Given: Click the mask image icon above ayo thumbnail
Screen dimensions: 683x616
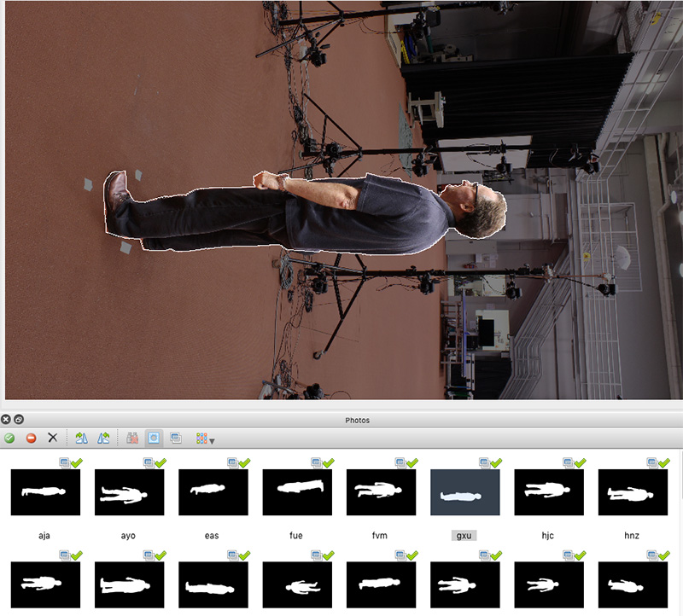Looking at the screenshot, I should tap(149, 462).
